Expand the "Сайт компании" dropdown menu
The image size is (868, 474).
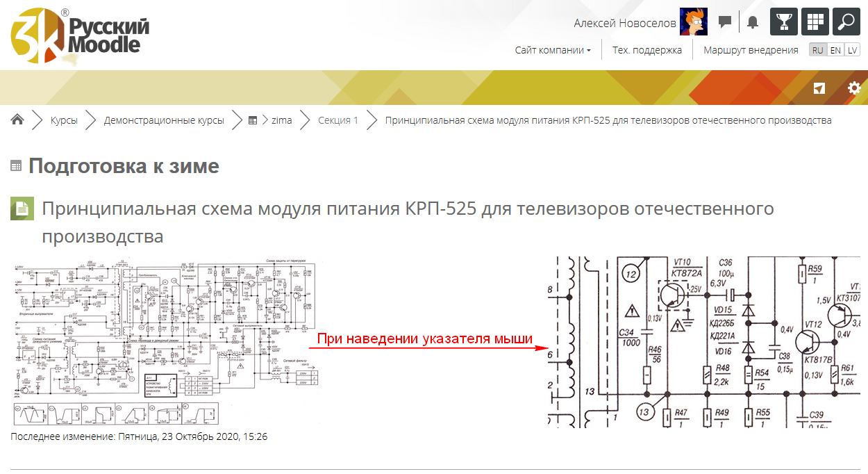[x=553, y=50]
